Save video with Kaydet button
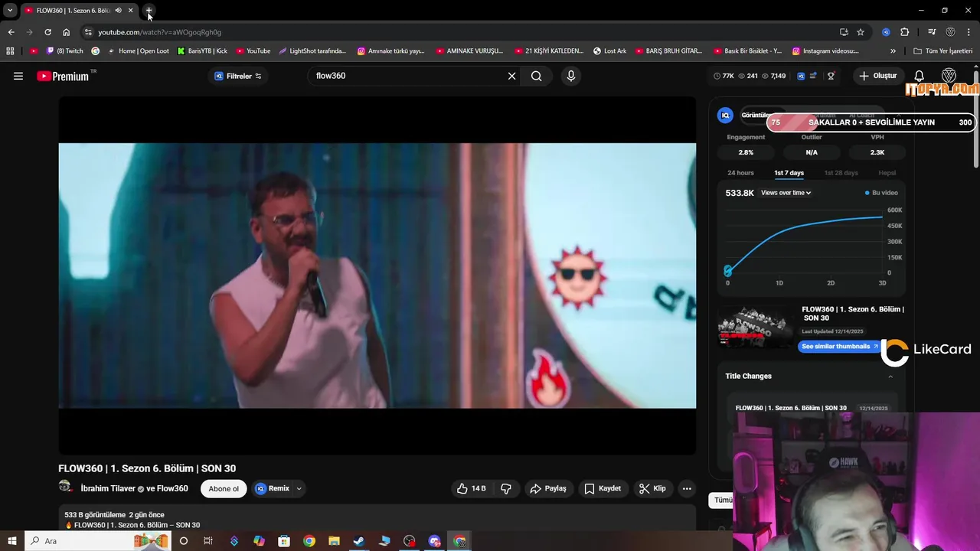Screen dimensions: 980x551 (603, 488)
